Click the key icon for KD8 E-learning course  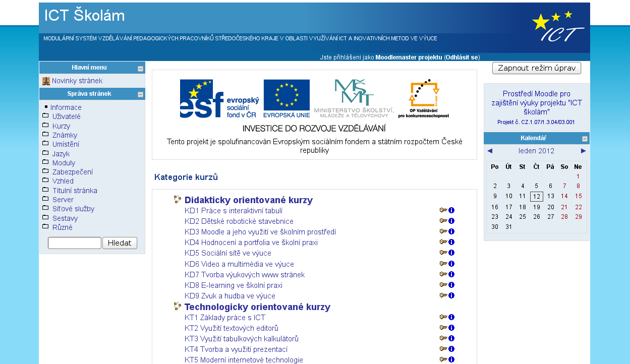[443, 285]
